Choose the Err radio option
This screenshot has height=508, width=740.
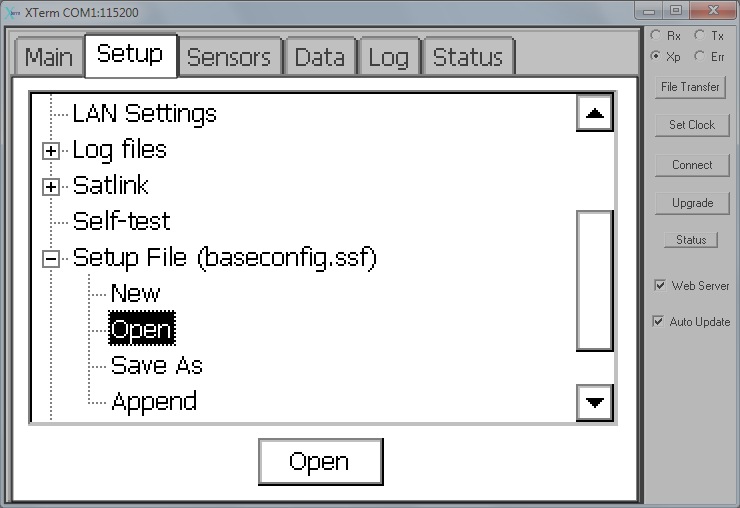(x=700, y=56)
